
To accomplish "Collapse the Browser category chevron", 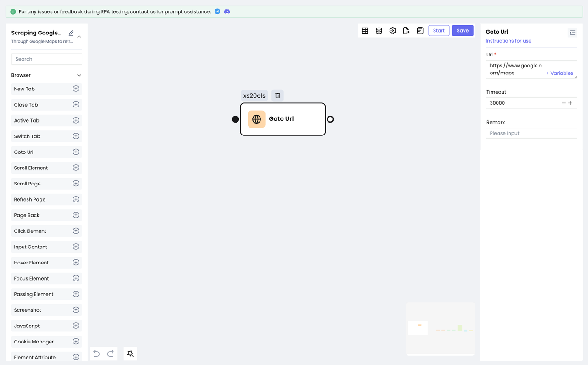I will click(x=79, y=75).
